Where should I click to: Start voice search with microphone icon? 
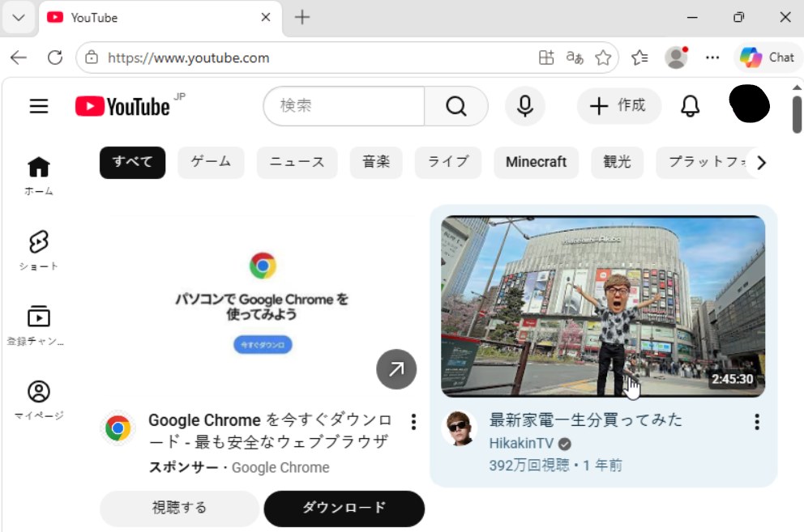click(x=524, y=106)
